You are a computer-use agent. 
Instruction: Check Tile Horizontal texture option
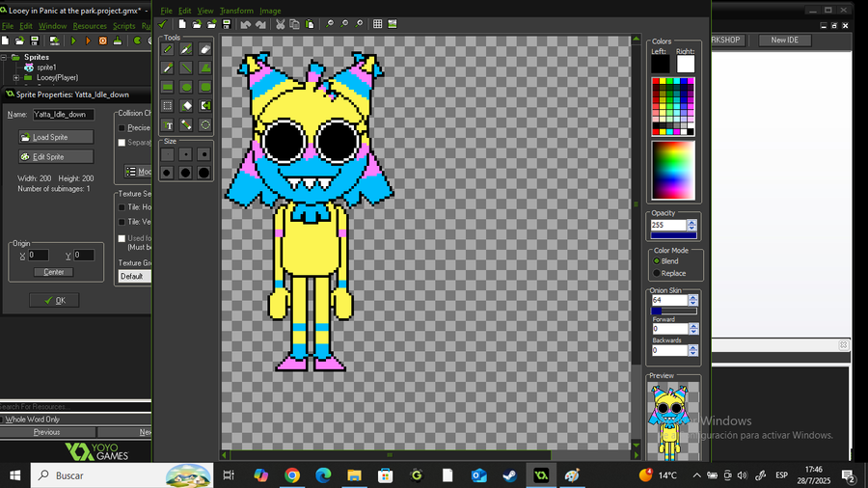click(122, 207)
